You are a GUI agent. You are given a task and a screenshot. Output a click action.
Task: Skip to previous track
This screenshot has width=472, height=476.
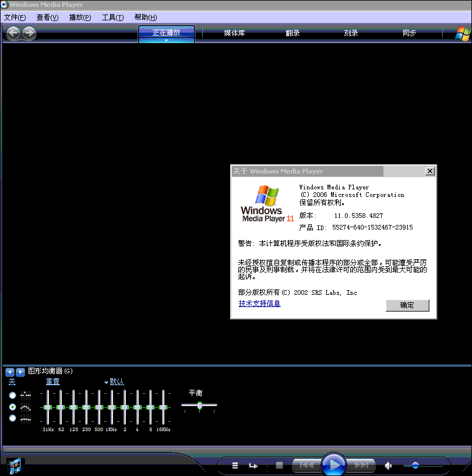(307, 465)
